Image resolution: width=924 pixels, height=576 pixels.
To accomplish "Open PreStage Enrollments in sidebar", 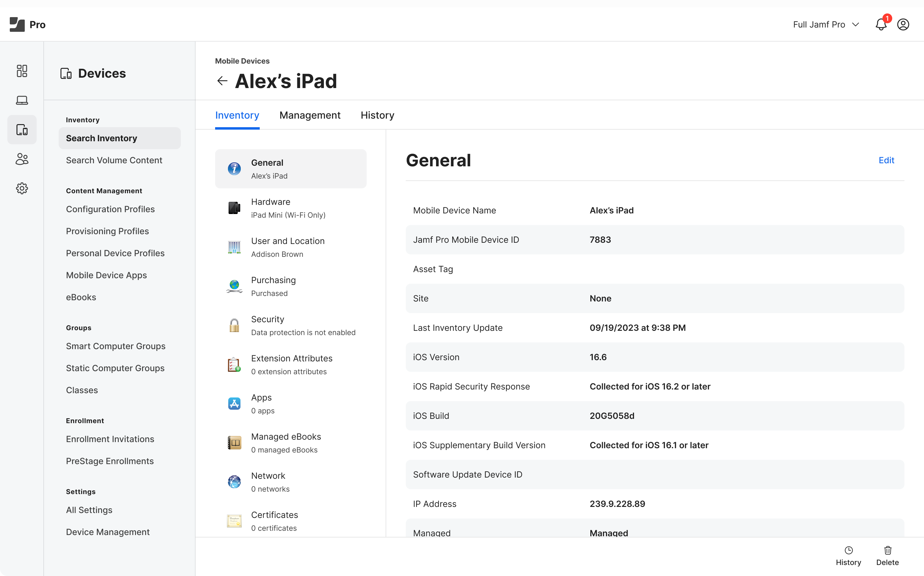I will point(110,461).
